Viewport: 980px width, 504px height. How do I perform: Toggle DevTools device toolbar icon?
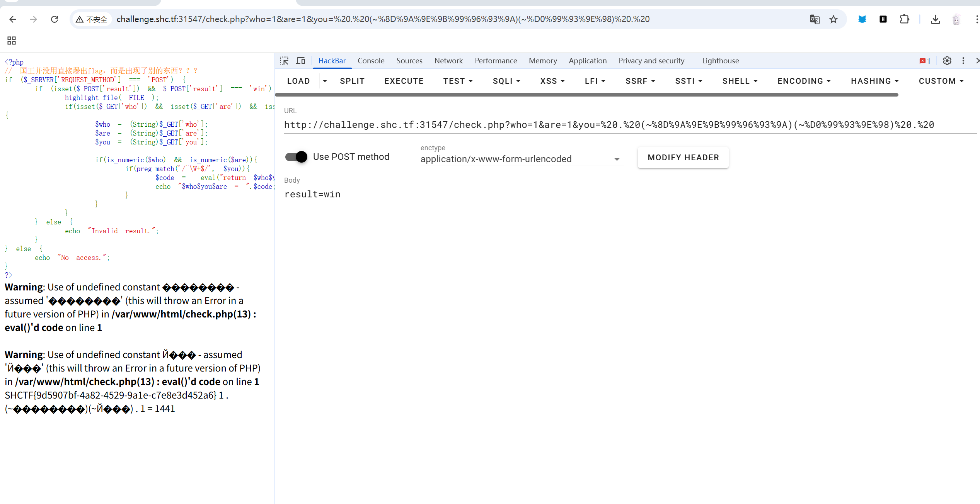point(300,61)
